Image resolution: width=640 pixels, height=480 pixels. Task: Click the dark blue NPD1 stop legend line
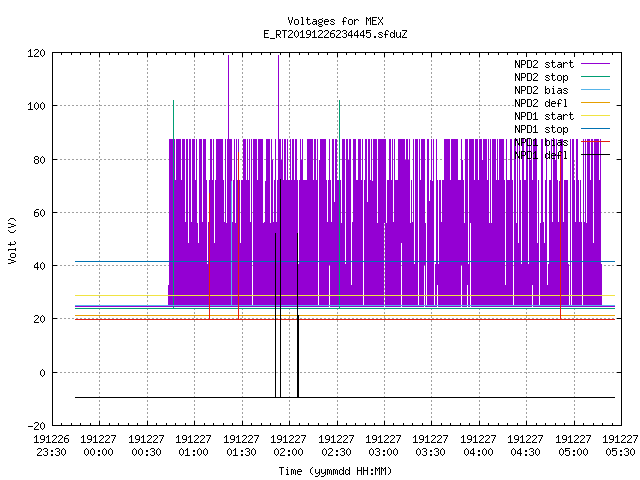point(596,129)
